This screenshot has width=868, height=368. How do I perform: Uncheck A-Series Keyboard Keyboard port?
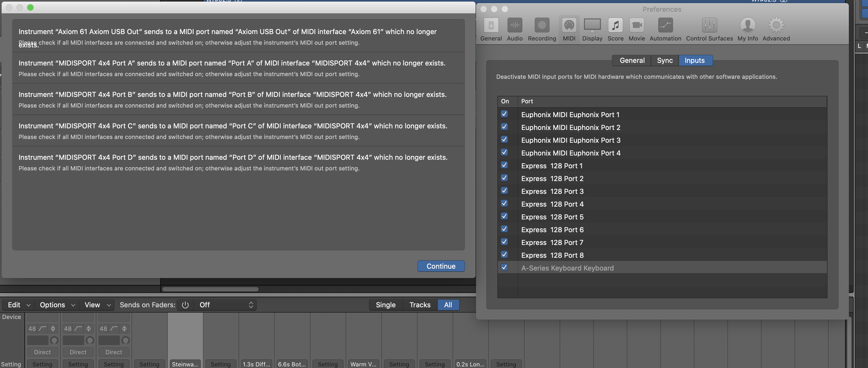(x=504, y=267)
